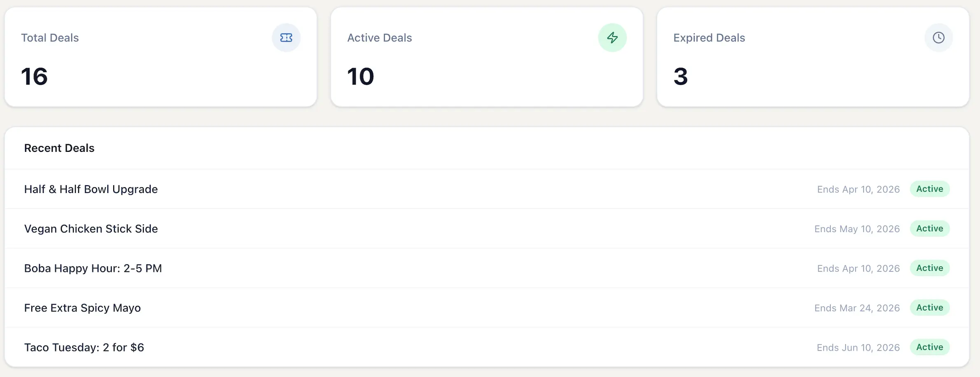Click the Recent Deals heading
The height and width of the screenshot is (377, 980).
(59, 148)
